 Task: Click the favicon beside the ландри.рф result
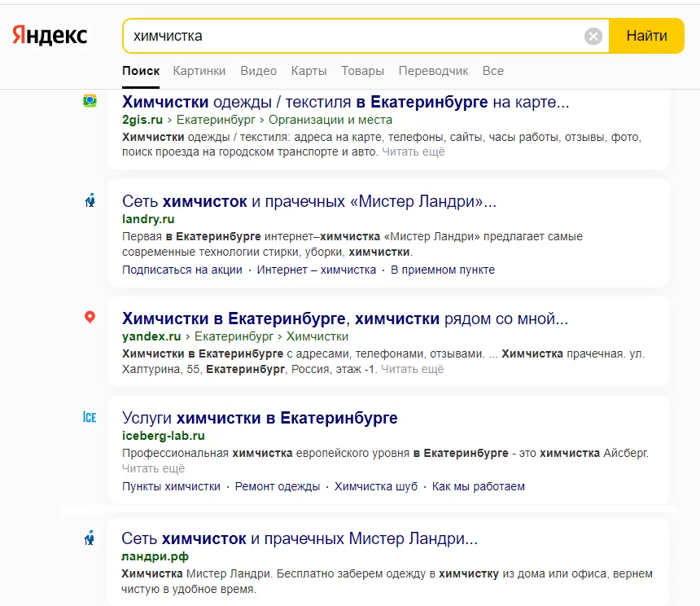click(x=90, y=538)
